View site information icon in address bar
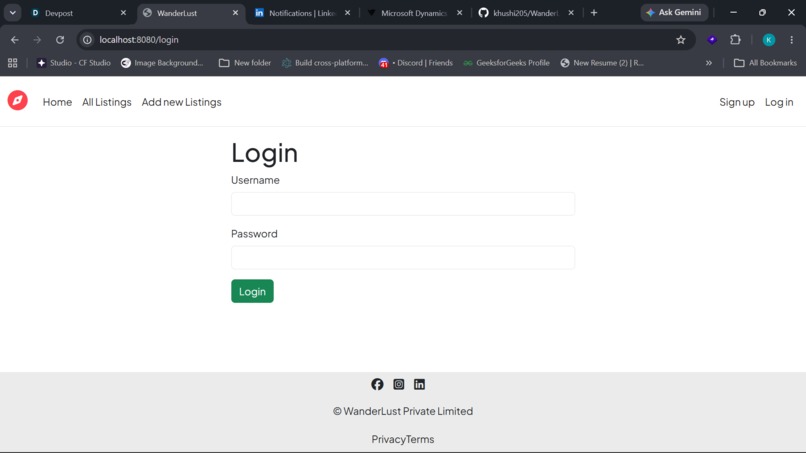This screenshot has width=806, height=453. (87, 40)
